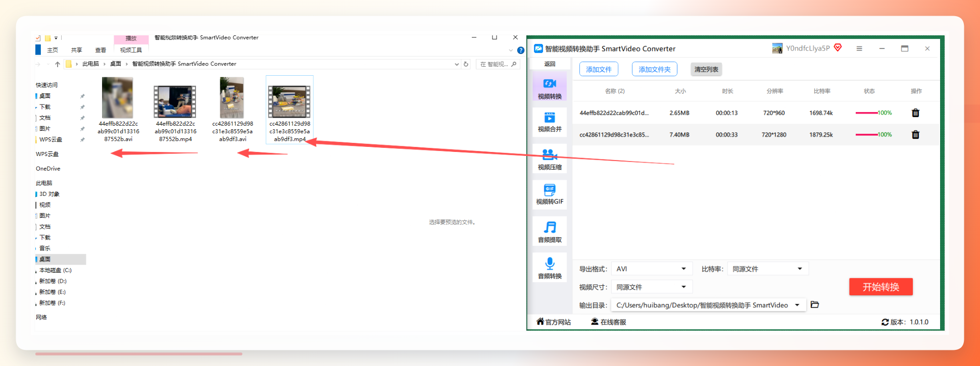The width and height of the screenshot is (980, 366).
Task: Open the quick access toolbar customize arrow
Action: 56,38
